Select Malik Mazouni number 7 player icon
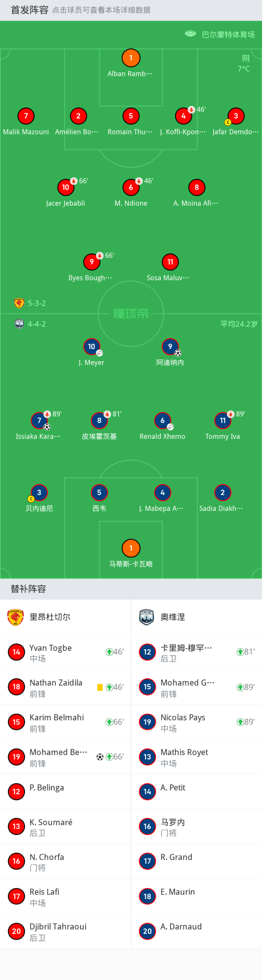The image size is (262, 980). (x=26, y=116)
